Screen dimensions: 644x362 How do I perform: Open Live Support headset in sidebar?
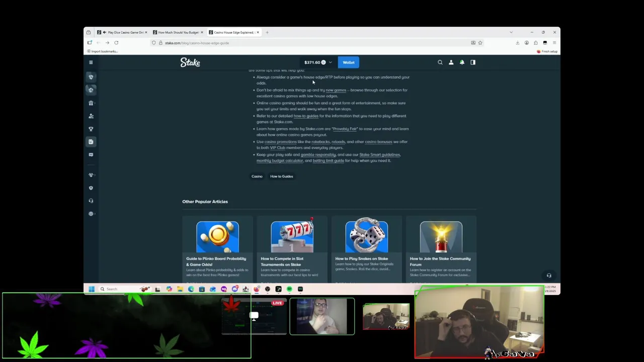pyautogui.click(x=91, y=201)
